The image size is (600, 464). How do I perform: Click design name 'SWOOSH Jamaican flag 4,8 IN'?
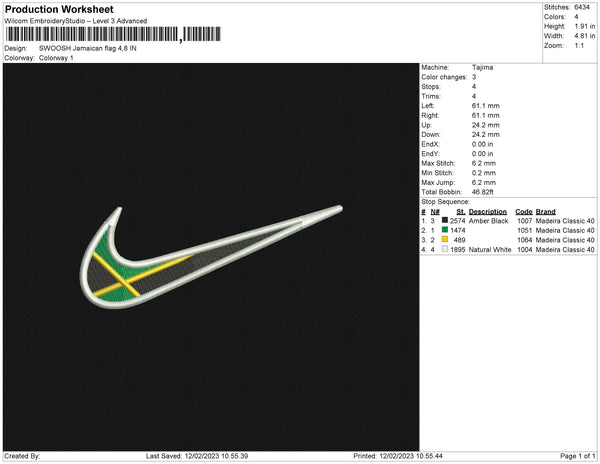tap(88, 49)
